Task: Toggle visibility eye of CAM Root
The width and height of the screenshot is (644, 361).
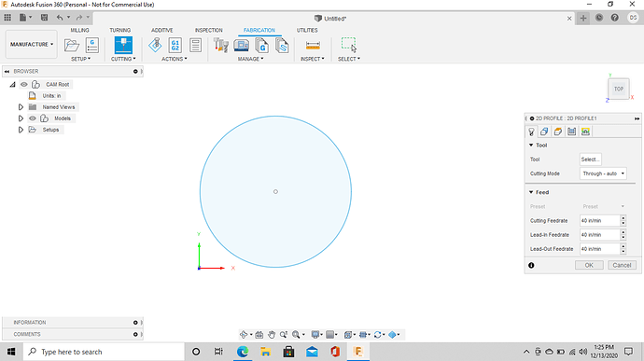Action: [x=24, y=84]
